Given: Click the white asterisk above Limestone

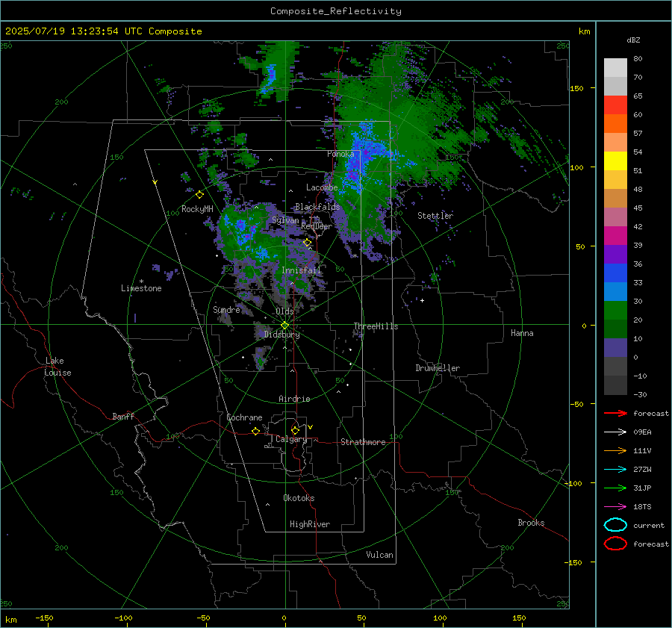Looking at the screenshot, I should tap(141, 282).
